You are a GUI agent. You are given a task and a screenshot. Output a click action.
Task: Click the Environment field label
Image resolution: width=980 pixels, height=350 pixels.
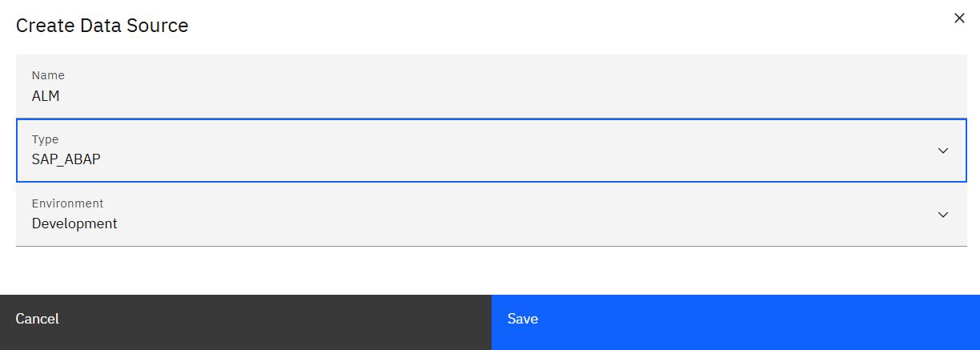point(67,203)
